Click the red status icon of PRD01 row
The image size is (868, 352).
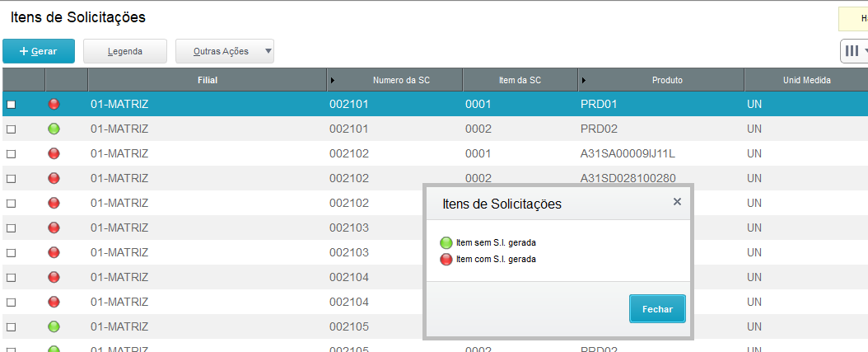54,104
